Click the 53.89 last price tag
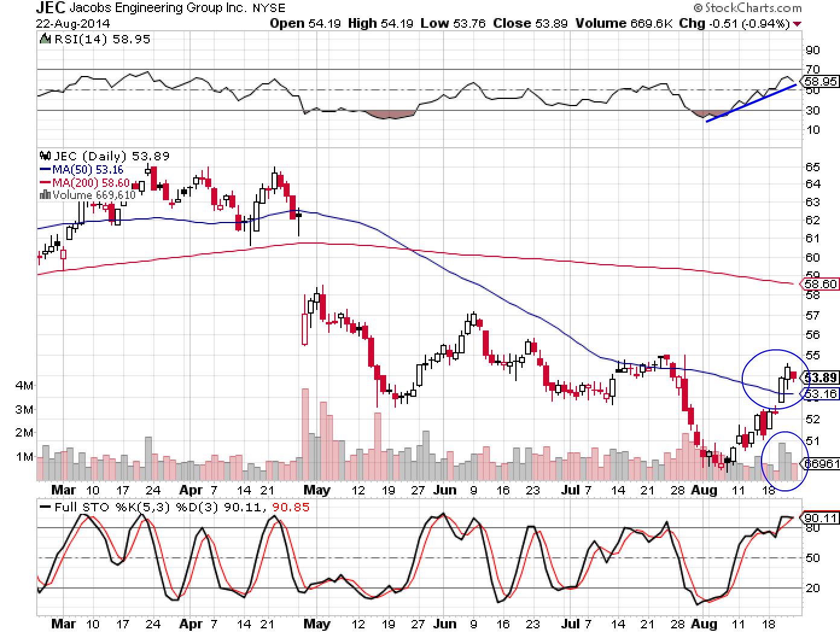This screenshot has width=840, height=632. pos(821,378)
